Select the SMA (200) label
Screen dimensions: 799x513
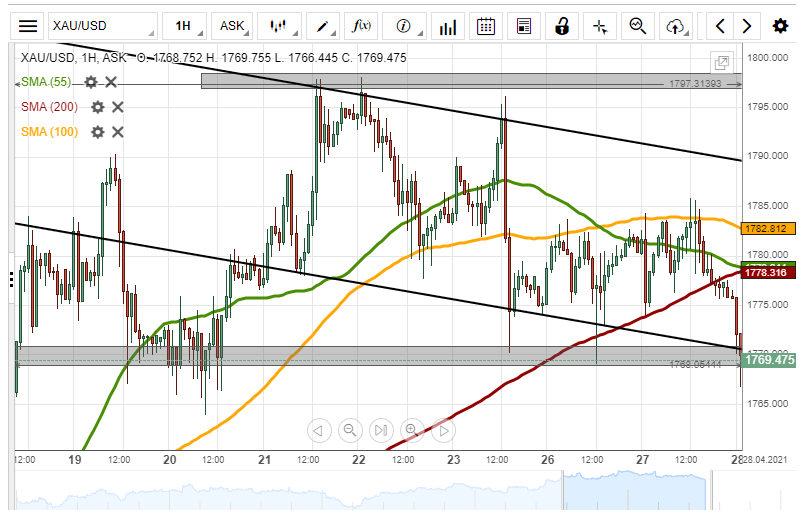[x=49, y=107]
